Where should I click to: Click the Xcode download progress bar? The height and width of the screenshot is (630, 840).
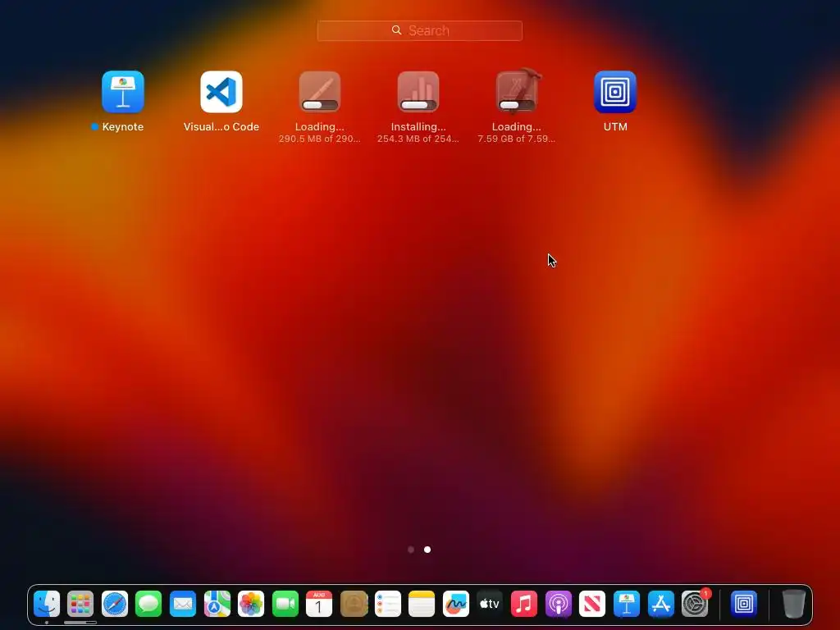[517, 105]
